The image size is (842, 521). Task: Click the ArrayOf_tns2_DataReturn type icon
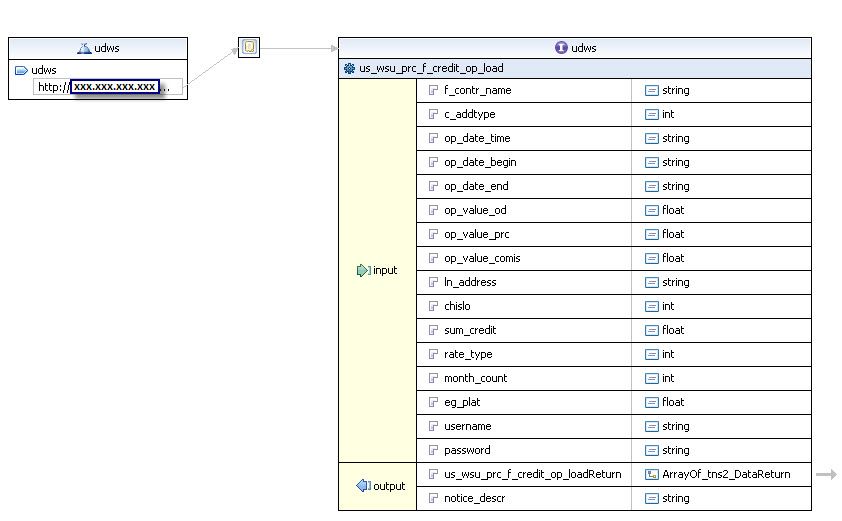[652, 474]
